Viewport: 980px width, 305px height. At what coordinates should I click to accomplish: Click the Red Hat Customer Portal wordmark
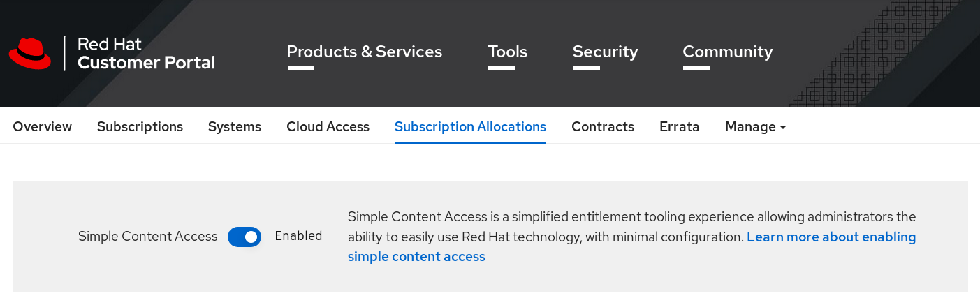146,54
